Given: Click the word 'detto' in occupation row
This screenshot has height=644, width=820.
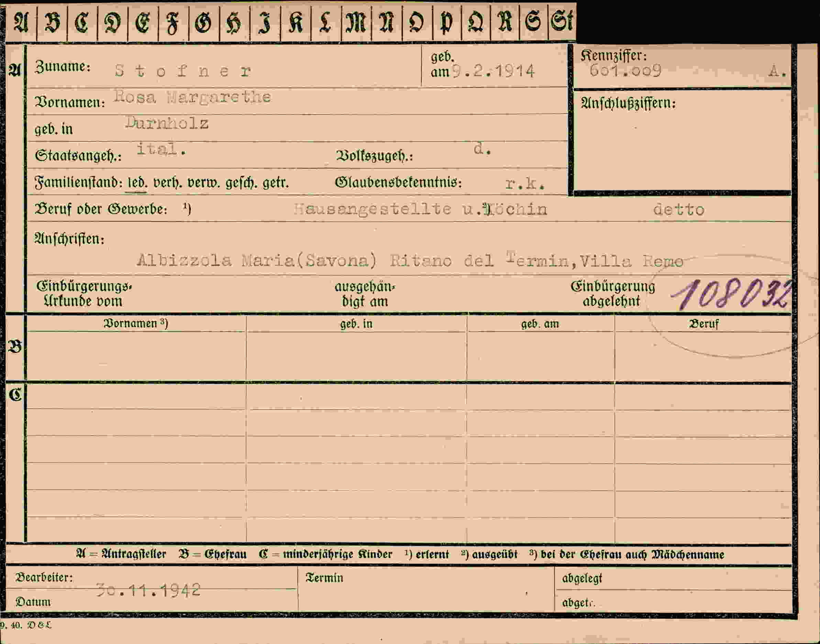Looking at the screenshot, I should (679, 209).
